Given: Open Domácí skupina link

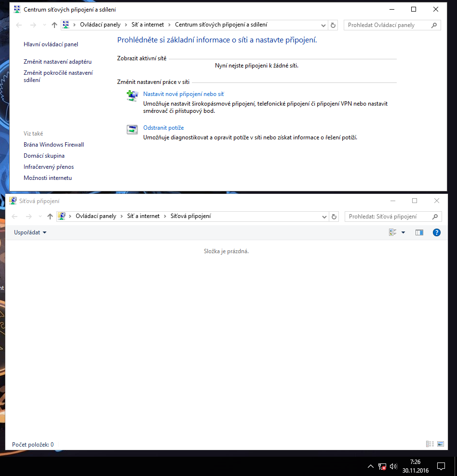Looking at the screenshot, I should [x=44, y=156].
